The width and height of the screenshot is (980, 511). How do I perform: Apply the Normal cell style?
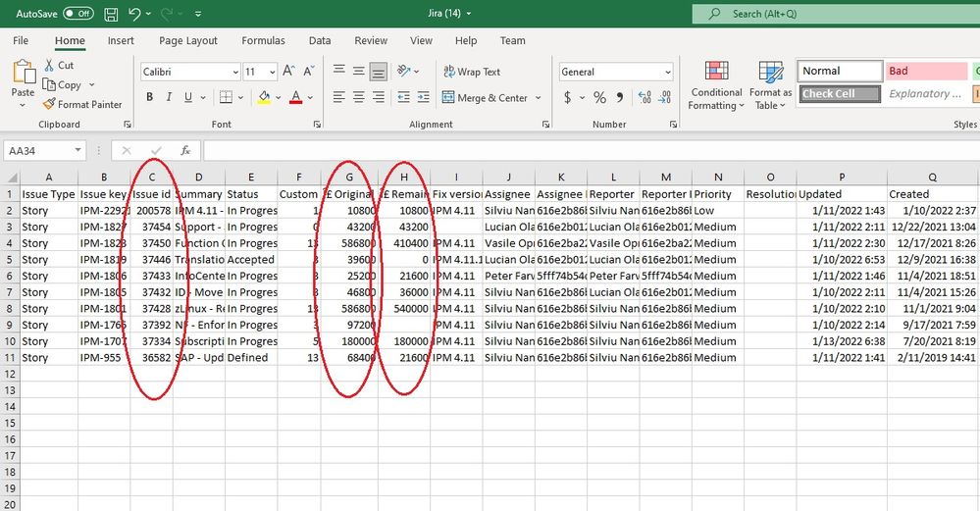[840, 71]
